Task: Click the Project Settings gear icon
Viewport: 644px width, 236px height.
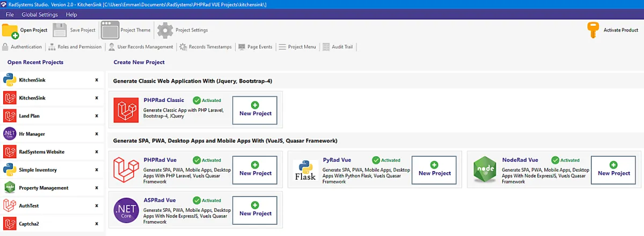Action: 165,31
